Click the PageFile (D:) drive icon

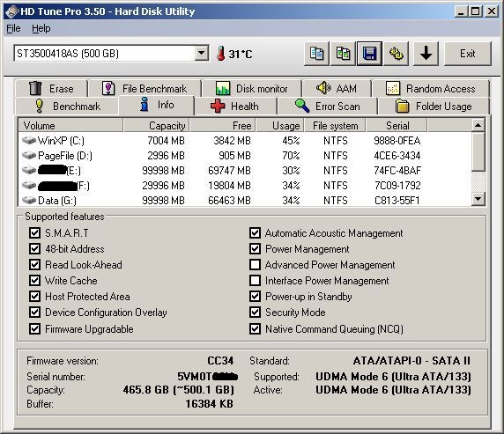pos(29,156)
